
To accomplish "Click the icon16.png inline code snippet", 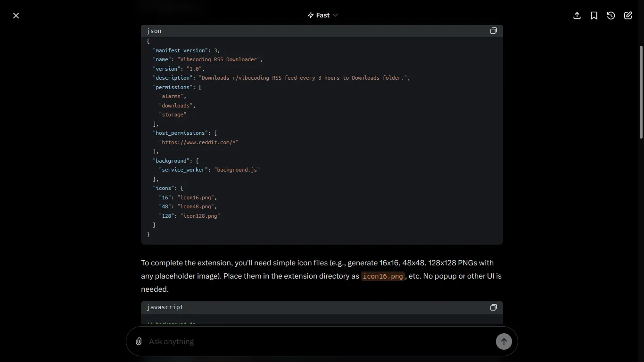I will point(383,276).
